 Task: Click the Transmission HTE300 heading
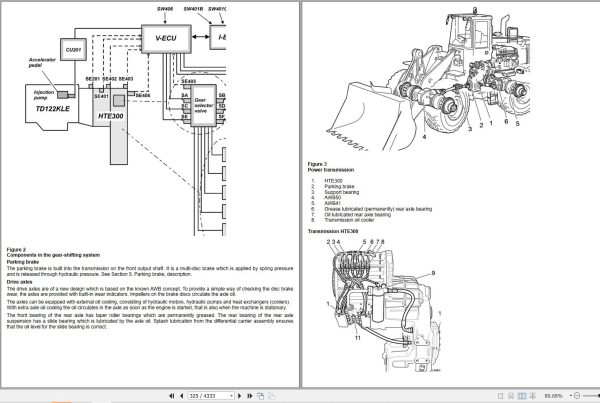click(x=333, y=231)
